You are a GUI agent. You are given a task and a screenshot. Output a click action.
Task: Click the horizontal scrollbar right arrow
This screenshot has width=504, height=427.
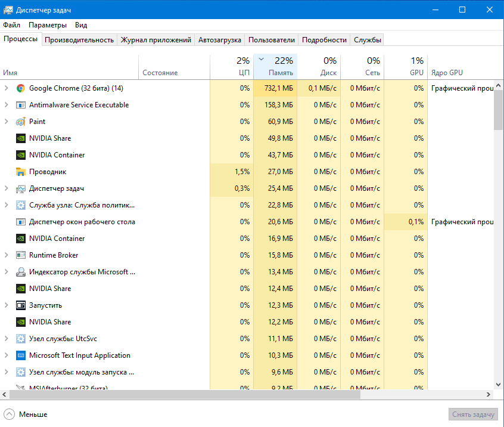(489, 395)
